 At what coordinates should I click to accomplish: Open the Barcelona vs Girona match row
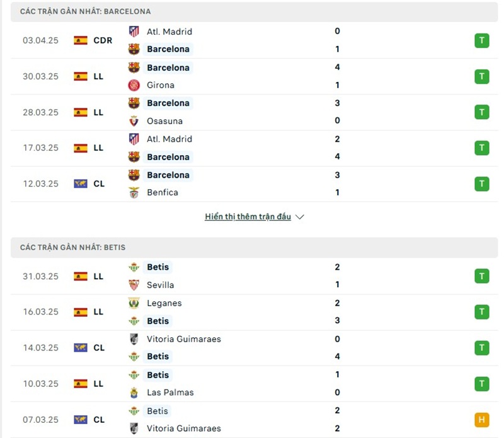coord(252,76)
